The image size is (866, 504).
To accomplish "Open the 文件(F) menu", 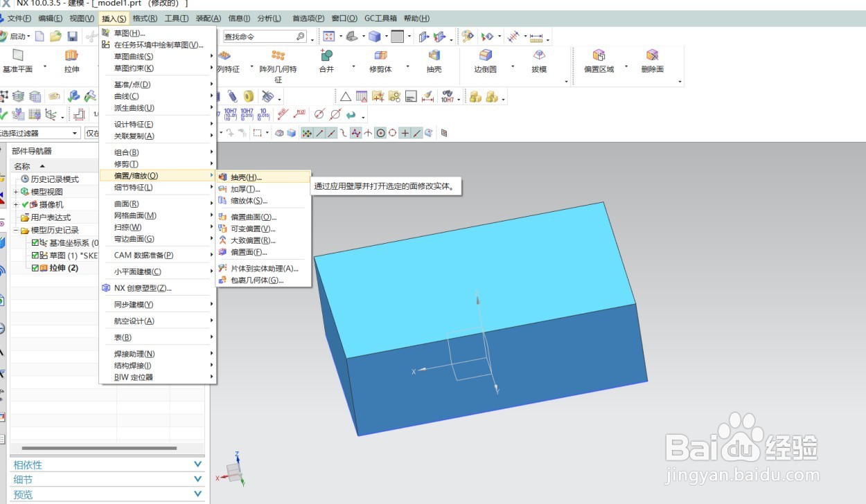I will [x=19, y=18].
